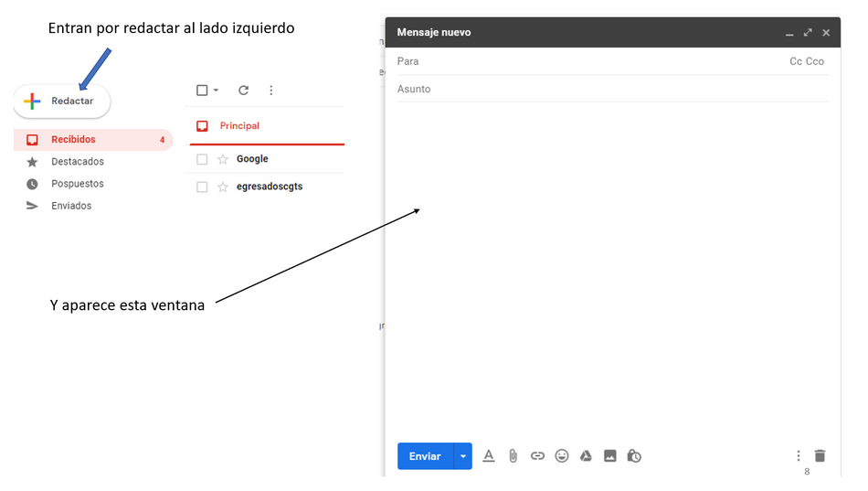
Task: Tick the Google email checkbox
Action: [x=203, y=159]
